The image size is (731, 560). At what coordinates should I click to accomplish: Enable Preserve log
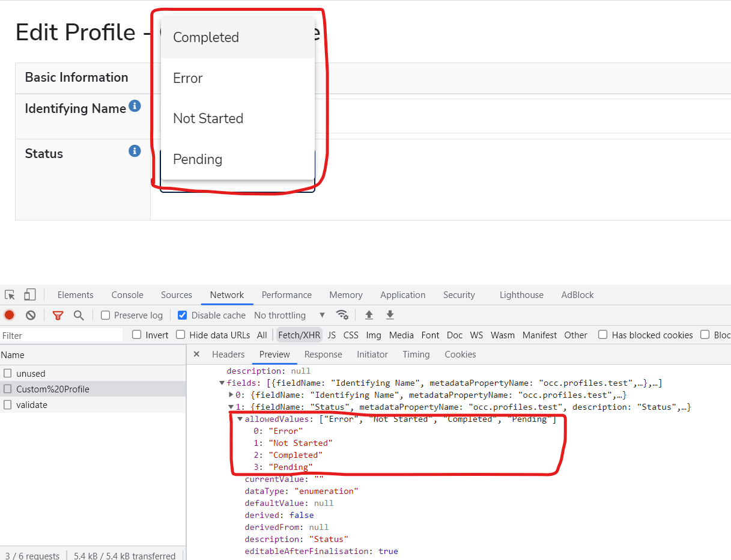tap(105, 314)
